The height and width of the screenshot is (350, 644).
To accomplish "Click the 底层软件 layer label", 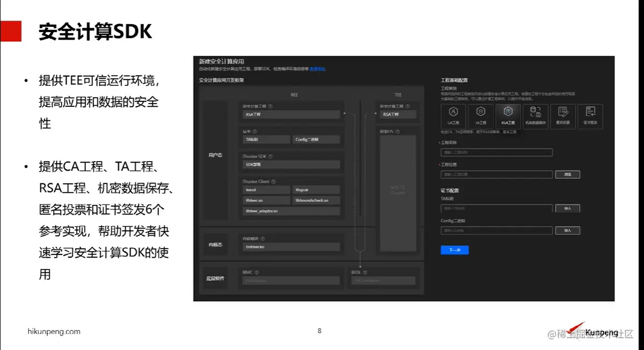I will coord(215,279).
